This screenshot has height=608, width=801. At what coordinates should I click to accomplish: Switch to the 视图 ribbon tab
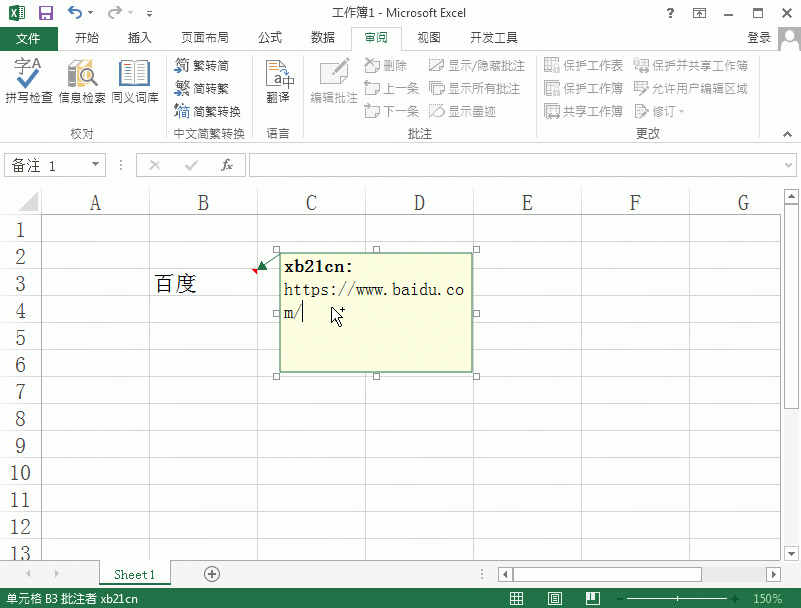tap(428, 37)
